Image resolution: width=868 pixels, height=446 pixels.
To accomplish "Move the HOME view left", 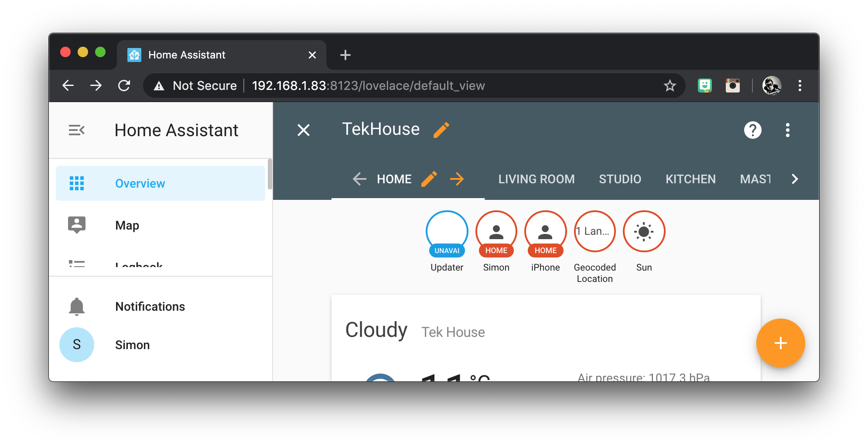I will point(359,179).
